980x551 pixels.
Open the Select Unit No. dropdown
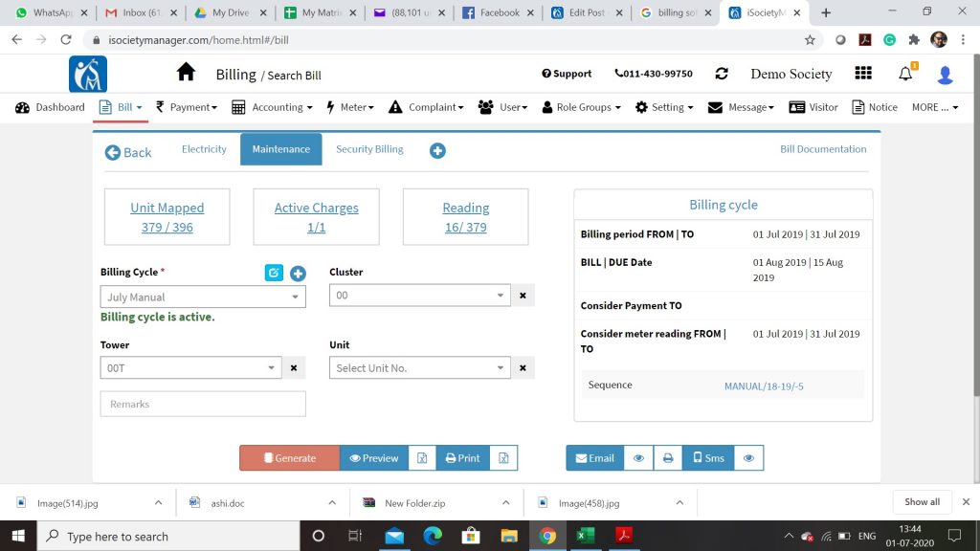[x=419, y=367]
